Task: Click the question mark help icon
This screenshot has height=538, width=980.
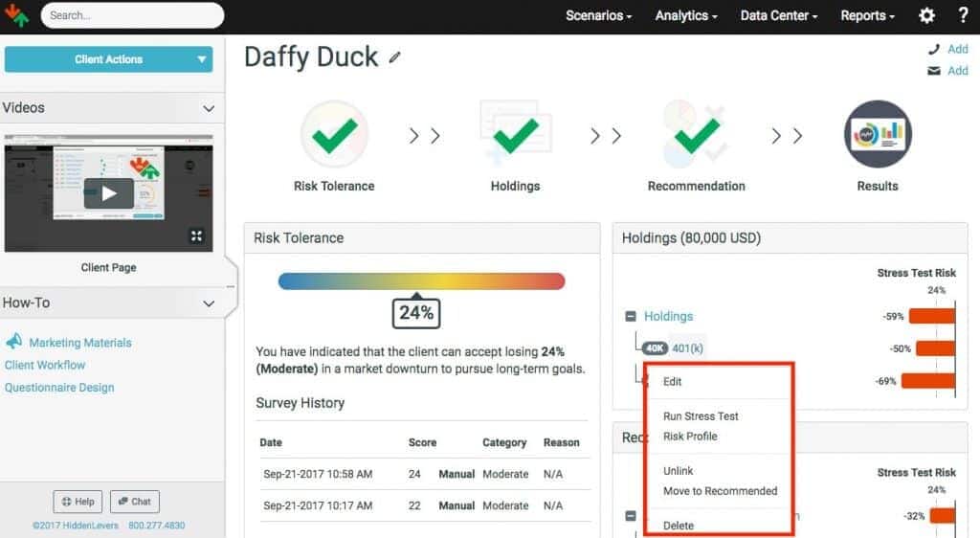Action: (963, 15)
